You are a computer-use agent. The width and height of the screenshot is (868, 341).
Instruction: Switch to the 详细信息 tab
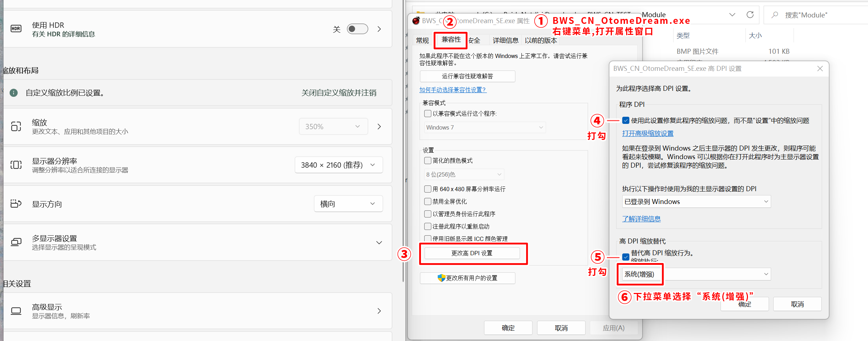[505, 41]
